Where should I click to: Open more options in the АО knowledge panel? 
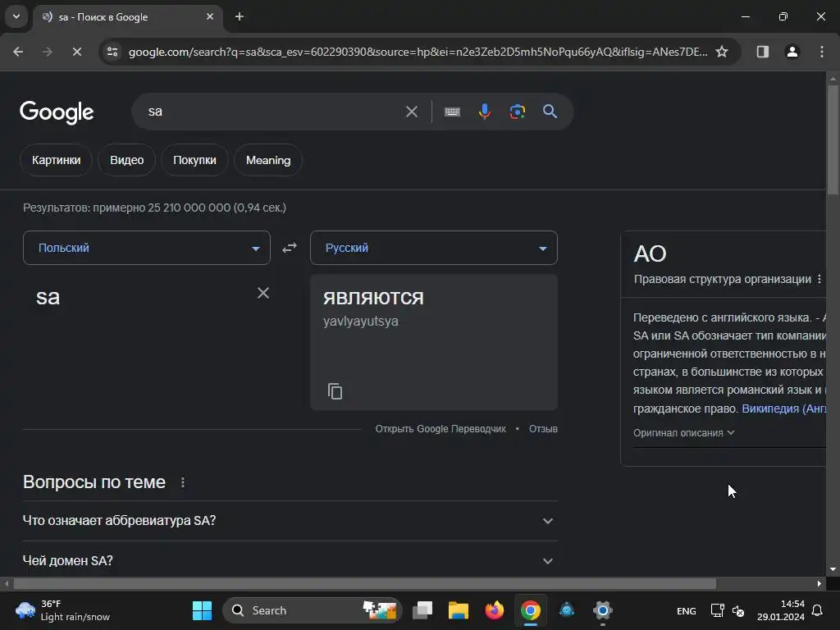point(819,279)
